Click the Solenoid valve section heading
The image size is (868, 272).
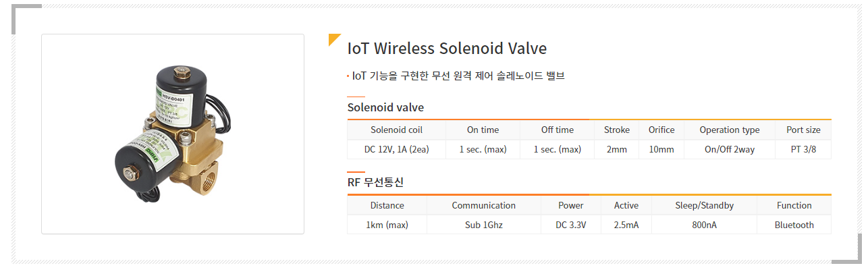(x=385, y=107)
